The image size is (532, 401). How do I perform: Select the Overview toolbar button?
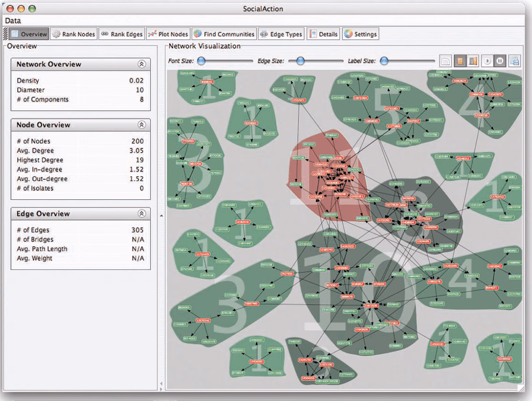pos(29,34)
